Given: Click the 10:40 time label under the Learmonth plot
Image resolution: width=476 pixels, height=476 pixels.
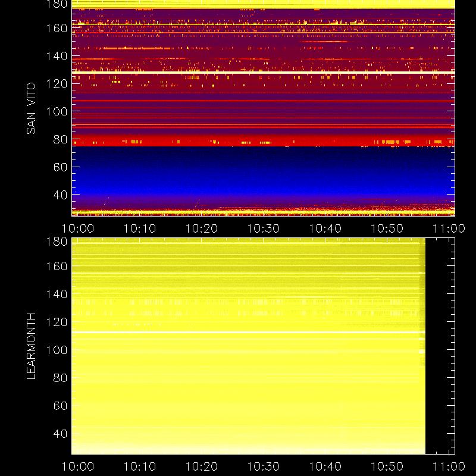Looking at the screenshot, I should coord(325,466).
